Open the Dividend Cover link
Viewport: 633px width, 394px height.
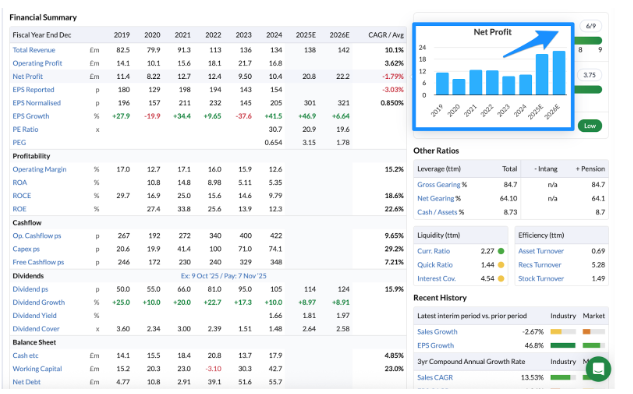coord(36,329)
